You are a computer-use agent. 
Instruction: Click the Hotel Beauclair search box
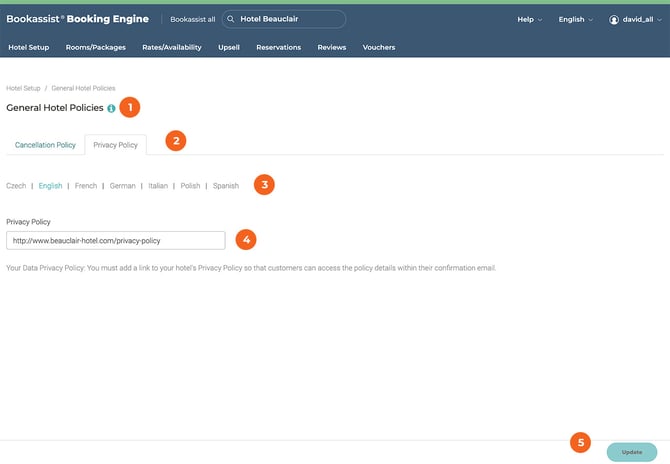[290, 19]
